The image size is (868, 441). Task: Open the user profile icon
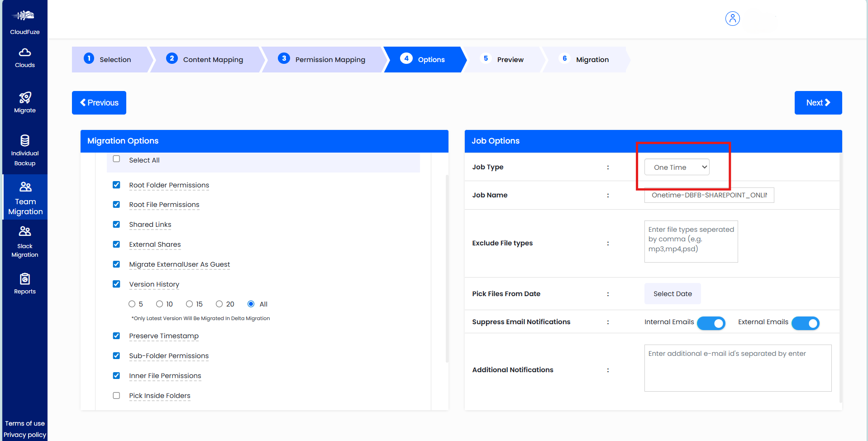tap(732, 19)
